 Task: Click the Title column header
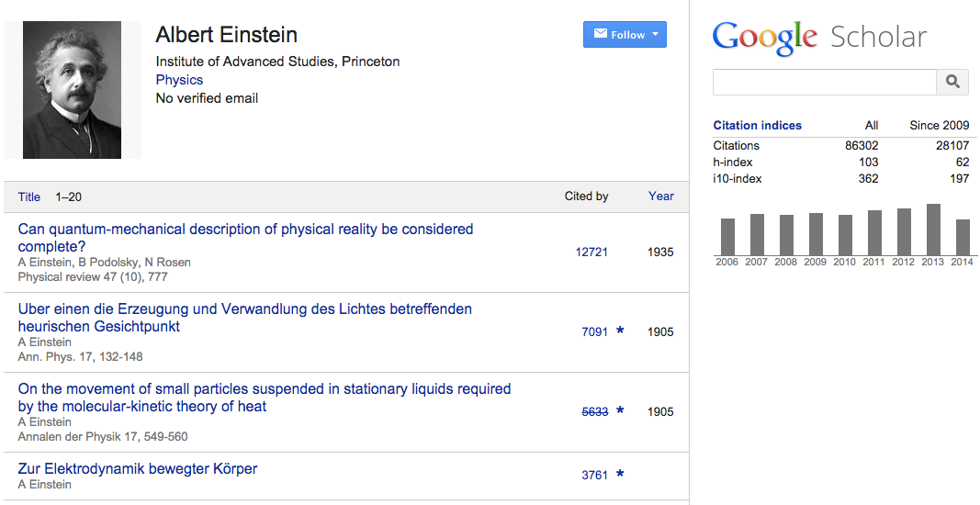pyautogui.click(x=29, y=197)
